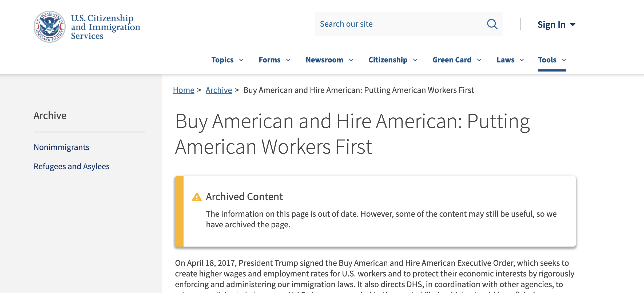Click the chevron beside Newsroom
This screenshot has width=644, height=293.
pos(351,60)
